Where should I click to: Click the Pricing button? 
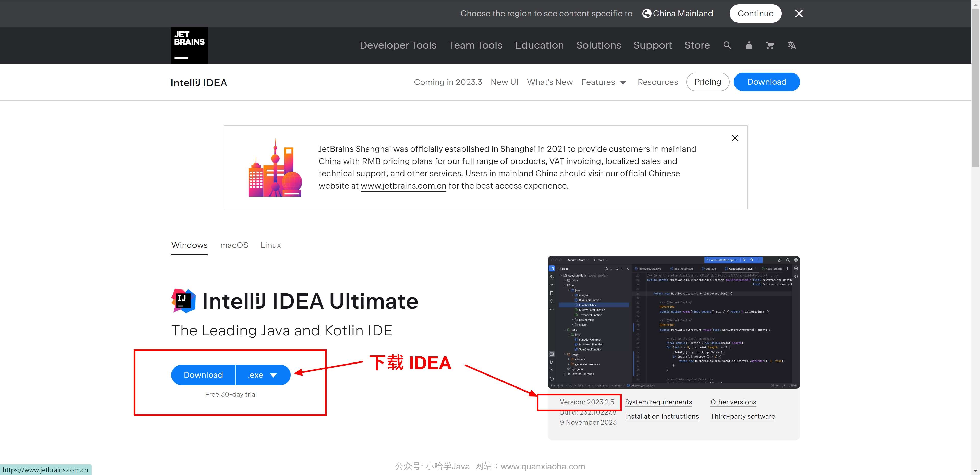tap(708, 82)
